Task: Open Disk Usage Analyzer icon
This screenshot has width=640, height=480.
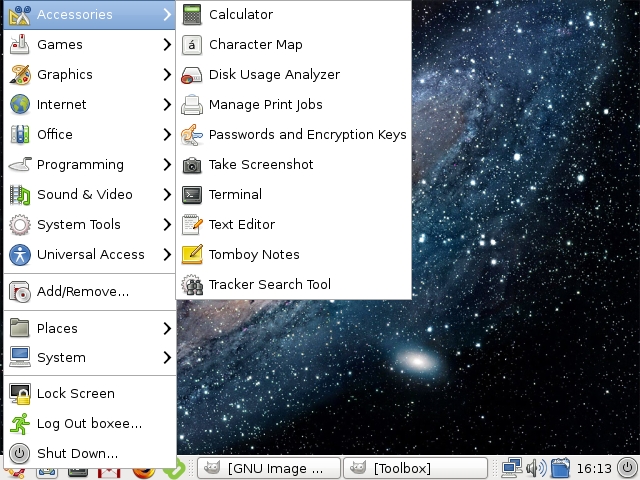Action: pos(192,75)
